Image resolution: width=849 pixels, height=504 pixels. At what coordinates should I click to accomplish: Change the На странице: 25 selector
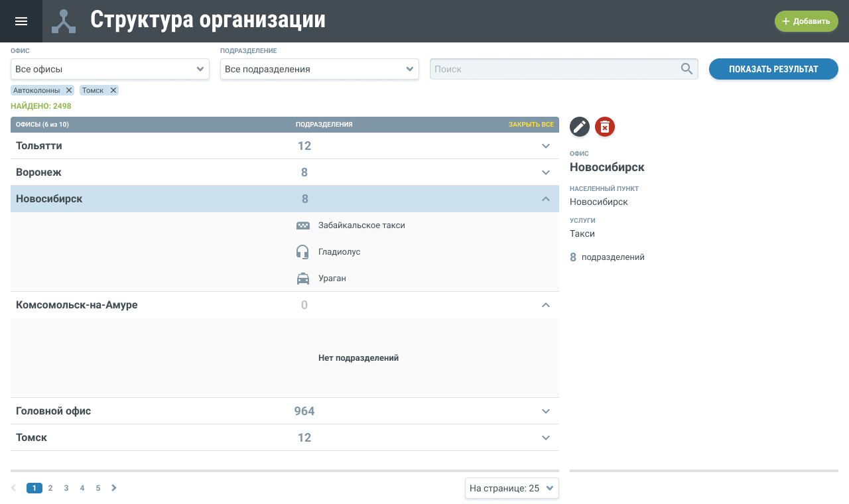point(511,488)
